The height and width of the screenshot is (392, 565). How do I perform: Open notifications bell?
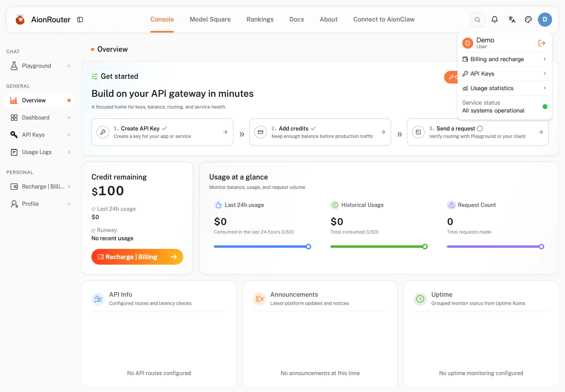click(495, 20)
